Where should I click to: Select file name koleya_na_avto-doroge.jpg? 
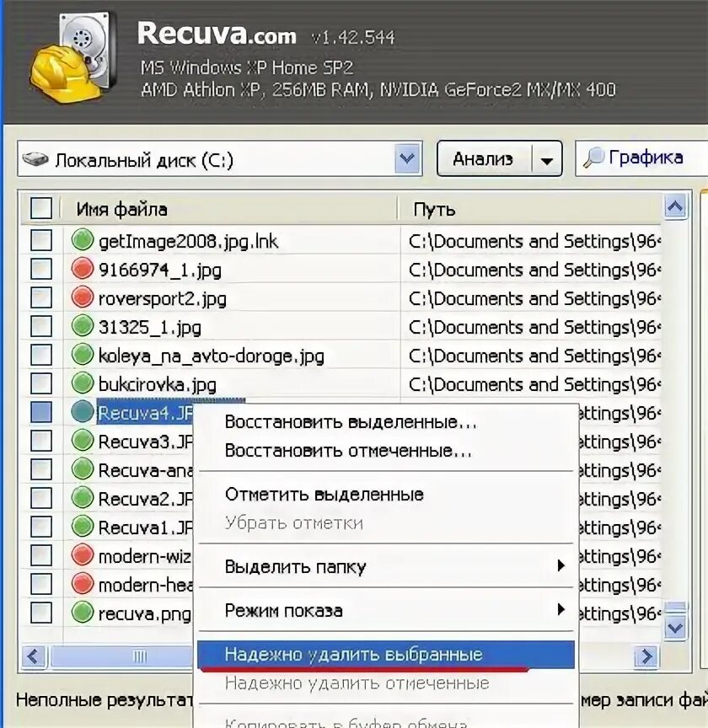coord(212,356)
